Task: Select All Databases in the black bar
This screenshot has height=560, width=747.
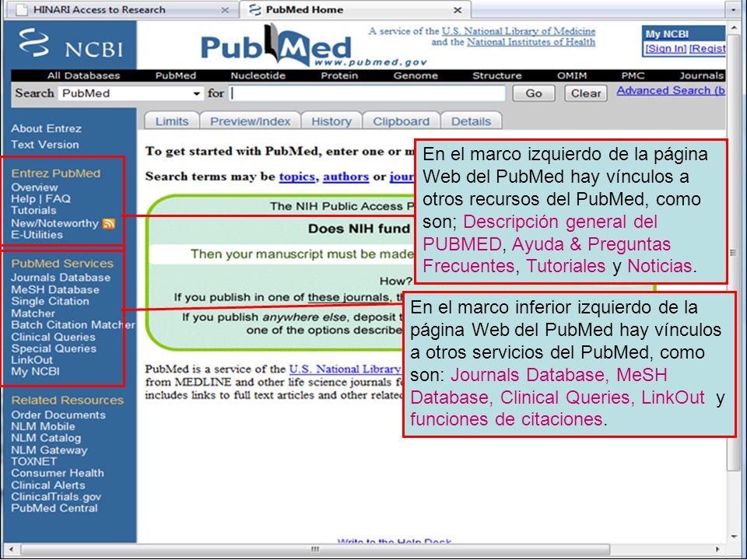Action: pyautogui.click(x=83, y=75)
